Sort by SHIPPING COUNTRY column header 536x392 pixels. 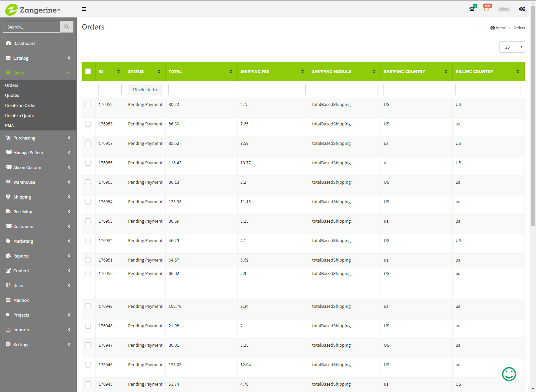(416, 71)
